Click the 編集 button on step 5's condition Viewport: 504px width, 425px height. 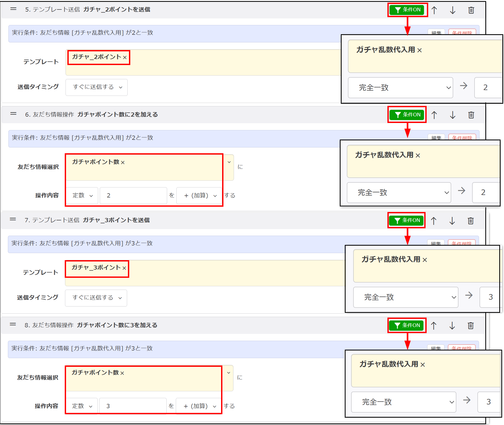[436, 33]
